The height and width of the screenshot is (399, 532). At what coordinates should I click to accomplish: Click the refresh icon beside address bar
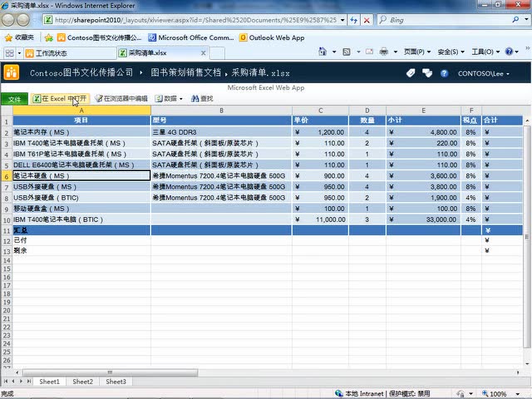click(354, 20)
